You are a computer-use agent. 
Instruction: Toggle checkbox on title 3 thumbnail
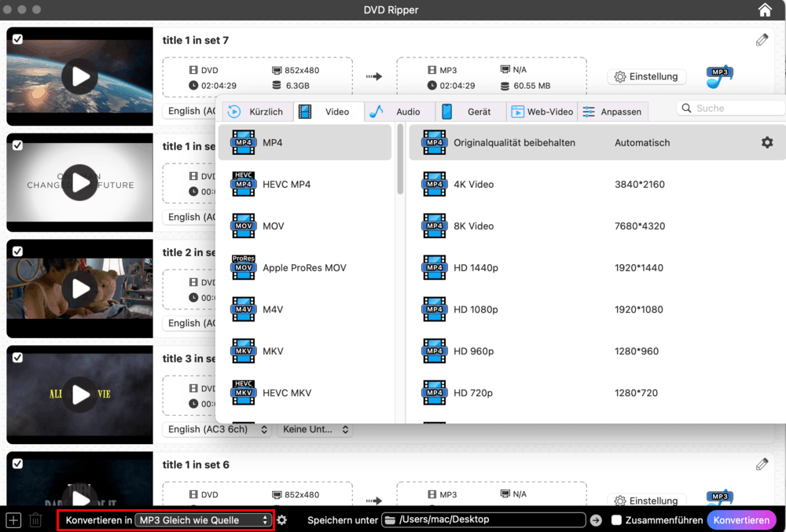click(x=17, y=358)
